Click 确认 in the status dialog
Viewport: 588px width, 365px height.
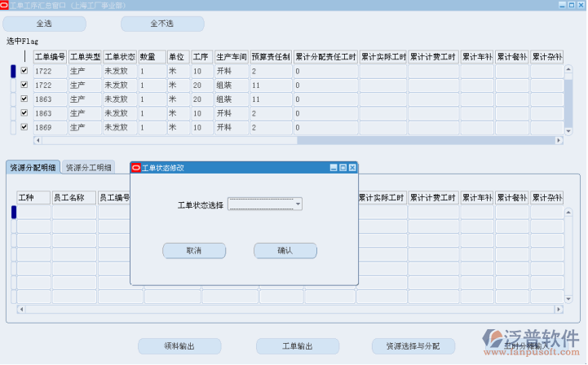pyautogui.click(x=285, y=251)
